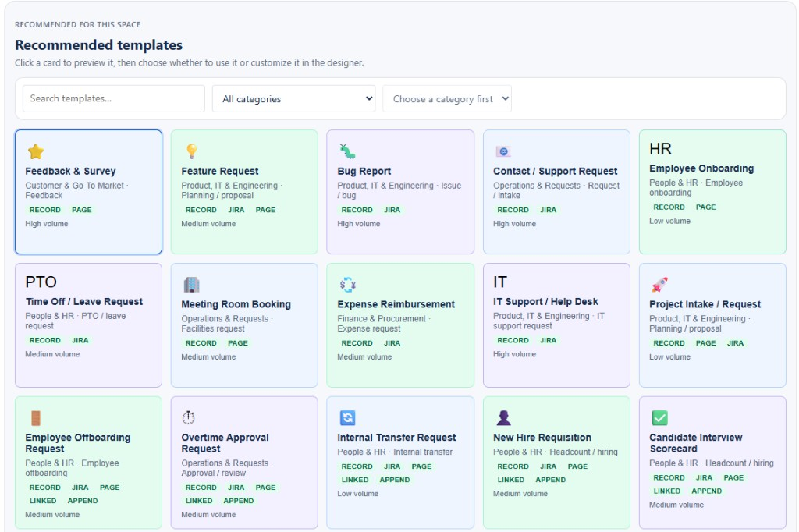This screenshot has width=799, height=532.
Task: Focus the Search templates field
Action: point(114,98)
